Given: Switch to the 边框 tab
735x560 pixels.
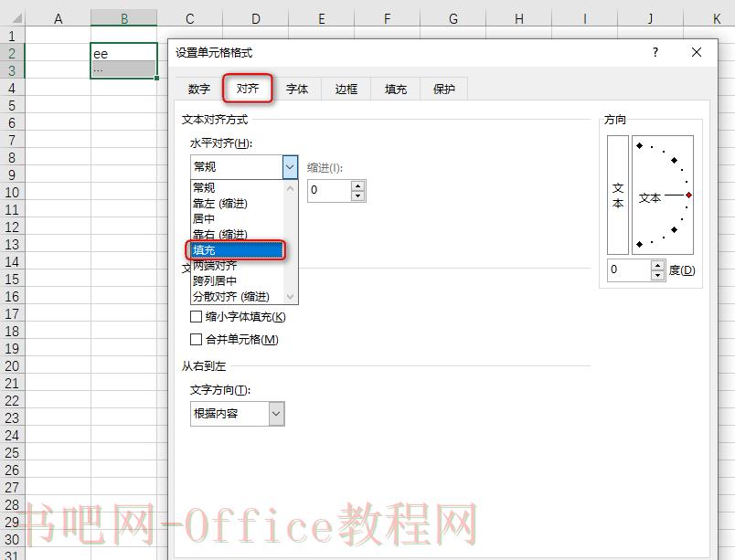Looking at the screenshot, I should tap(346, 89).
